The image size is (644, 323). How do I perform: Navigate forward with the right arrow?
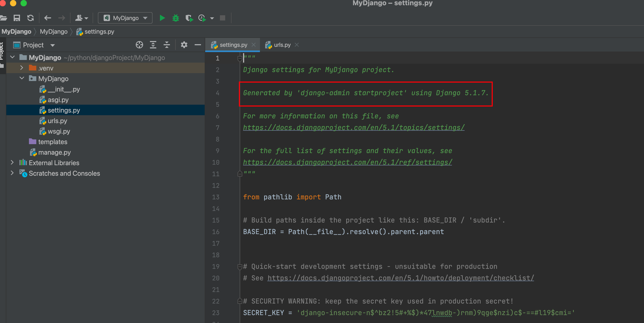[62, 18]
